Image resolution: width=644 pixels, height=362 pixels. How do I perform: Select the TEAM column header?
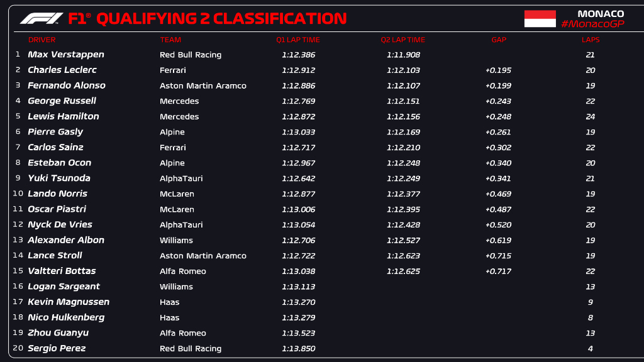(170, 40)
